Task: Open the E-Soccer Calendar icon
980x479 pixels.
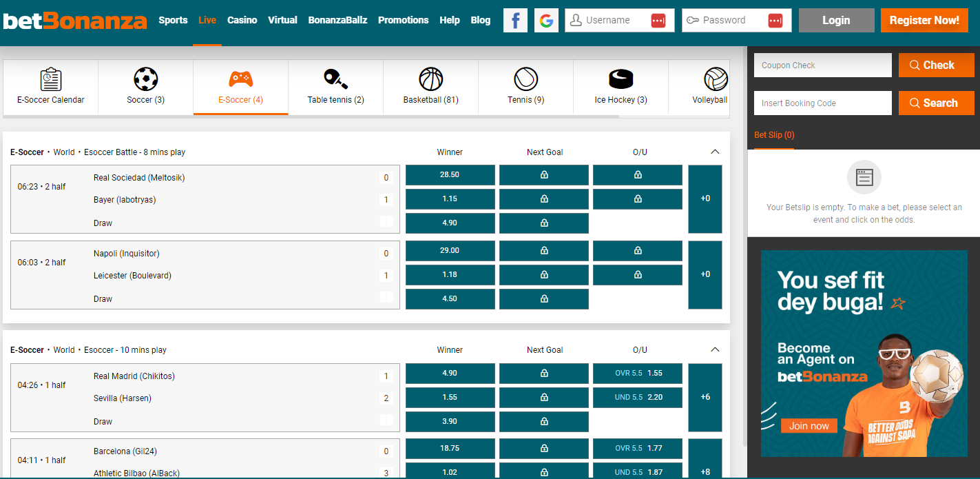Action: pos(50,79)
